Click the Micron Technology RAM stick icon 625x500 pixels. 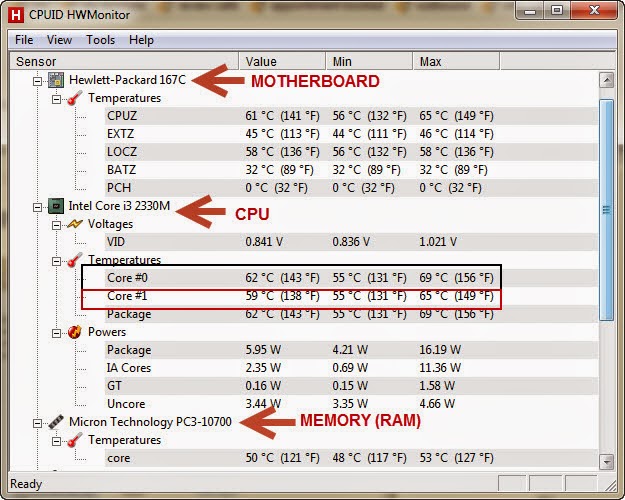pos(56,422)
